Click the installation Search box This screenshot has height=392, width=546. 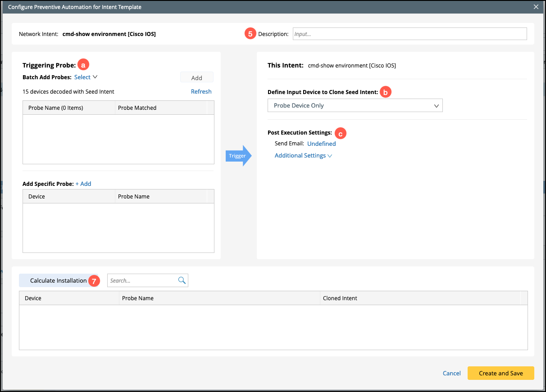(x=142, y=280)
